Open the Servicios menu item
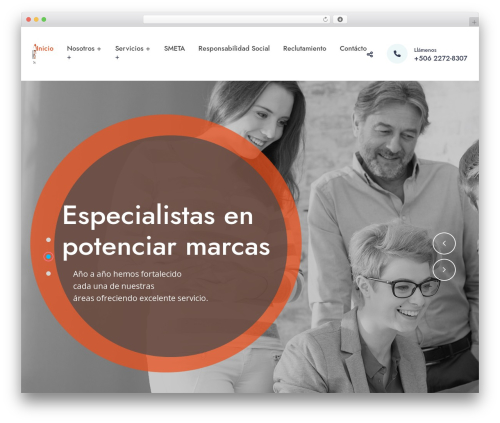Image resolution: width=500 pixels, height=423 pixels. [129, 48]
